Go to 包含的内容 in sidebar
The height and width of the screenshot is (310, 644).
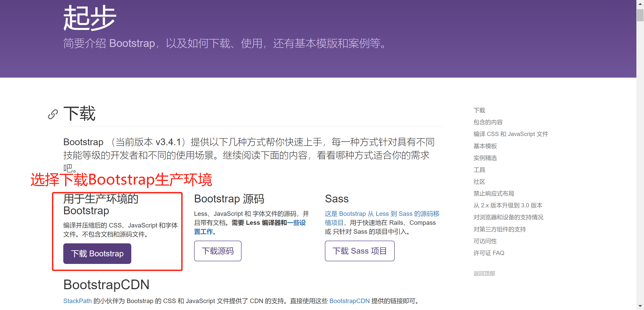pyautogui.click(x=488, y=122)
